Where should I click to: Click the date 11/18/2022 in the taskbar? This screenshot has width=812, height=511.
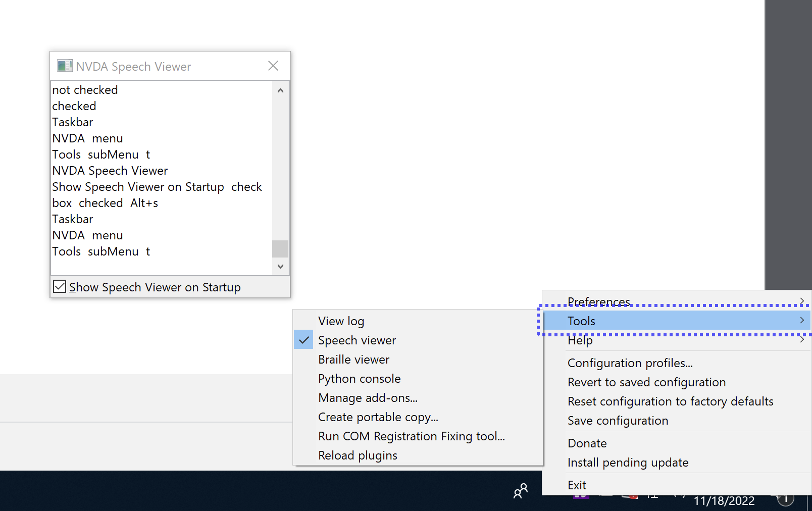[724, 501]
